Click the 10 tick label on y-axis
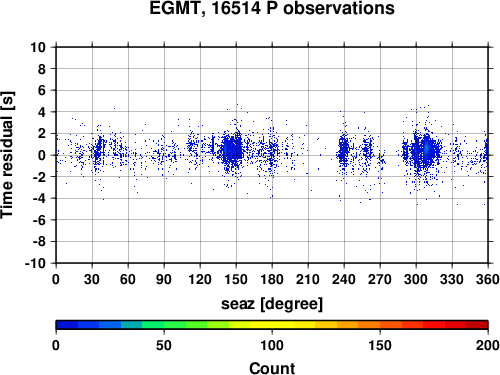Image resolution: width=500 pixels, height=375 pixels. click(38, 47)
